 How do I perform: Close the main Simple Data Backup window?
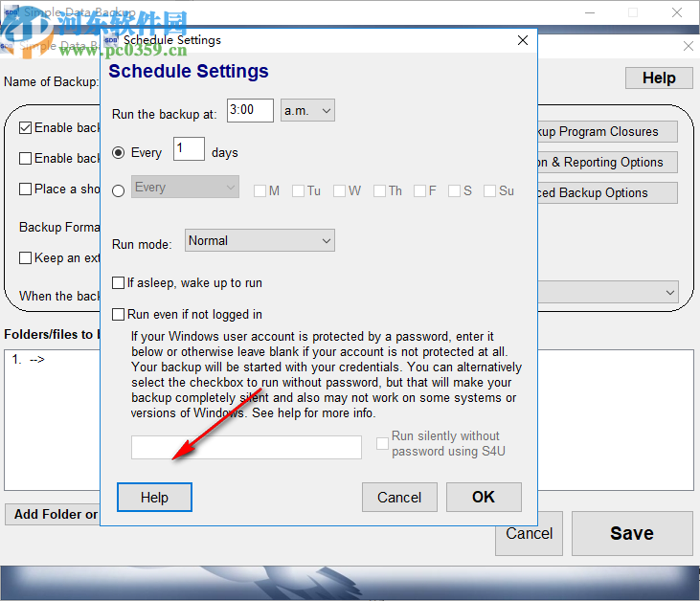pyautogui.click(x=677, y=12)
